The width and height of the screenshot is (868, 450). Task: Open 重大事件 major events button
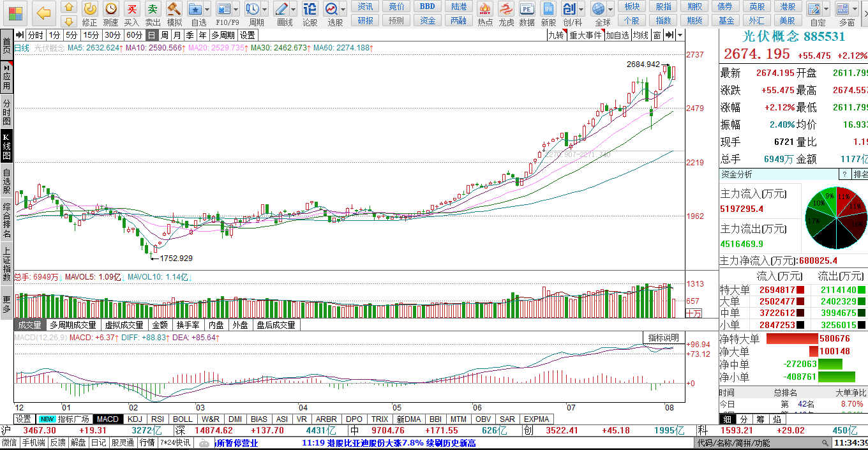click(586, 35)
